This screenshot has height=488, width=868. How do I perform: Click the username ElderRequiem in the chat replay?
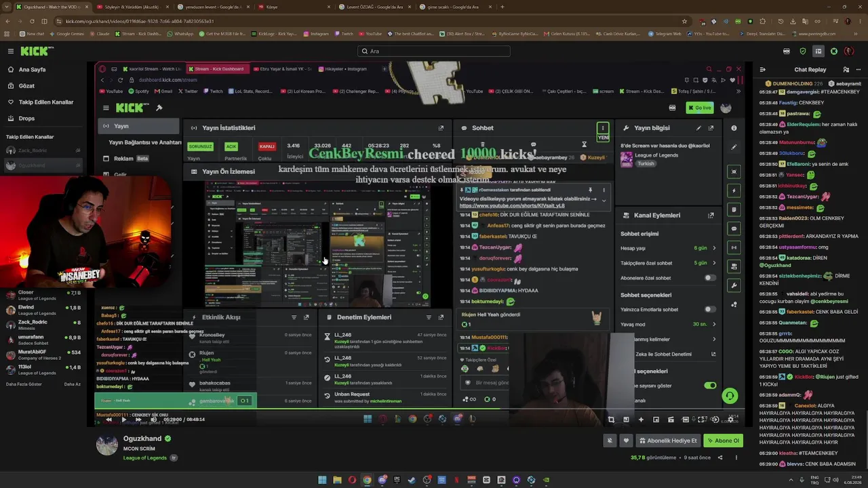803,125
